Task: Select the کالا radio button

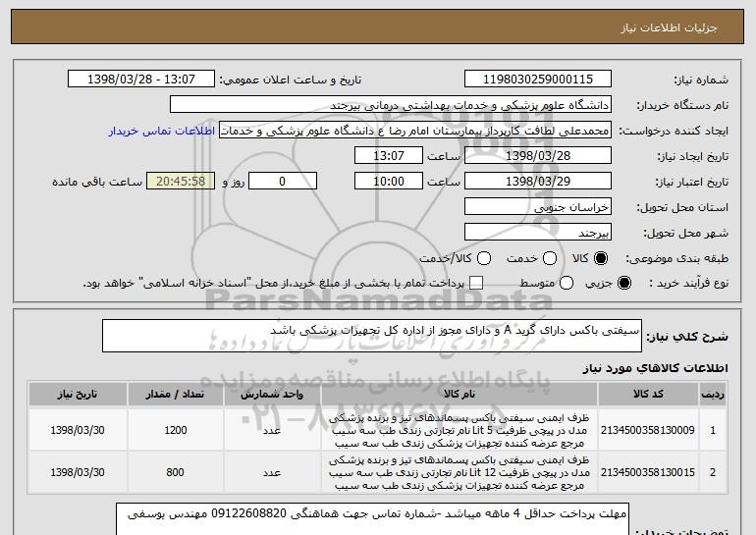Action: click(601, 258)
